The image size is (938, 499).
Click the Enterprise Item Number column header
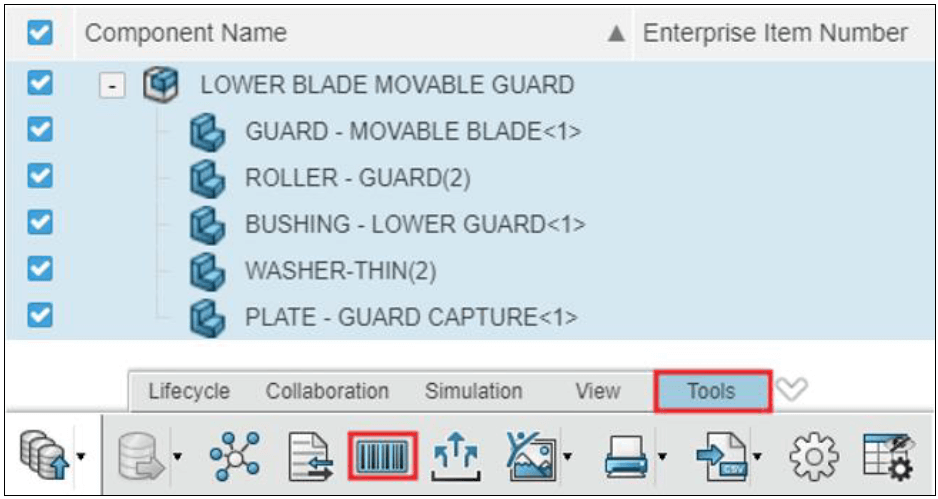(x=776, y=33)
